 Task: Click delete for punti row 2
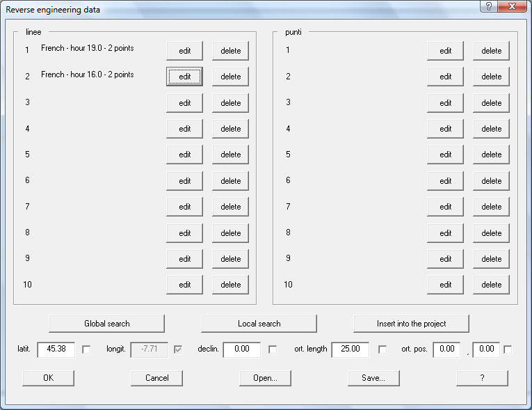click(491, 77)
